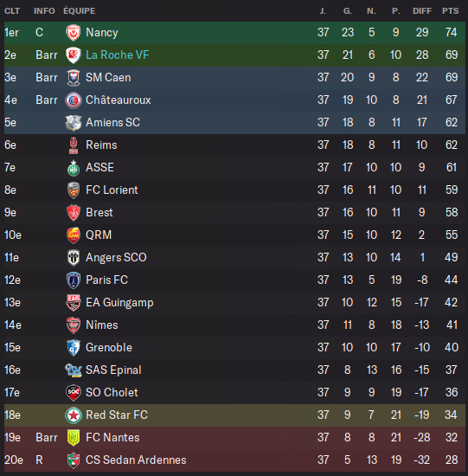Image resolution: width=468 pixels, height=476 pixels.
Task: Click the Paris FC club badge
Action: pyautogui.click(x=74, y=280)
